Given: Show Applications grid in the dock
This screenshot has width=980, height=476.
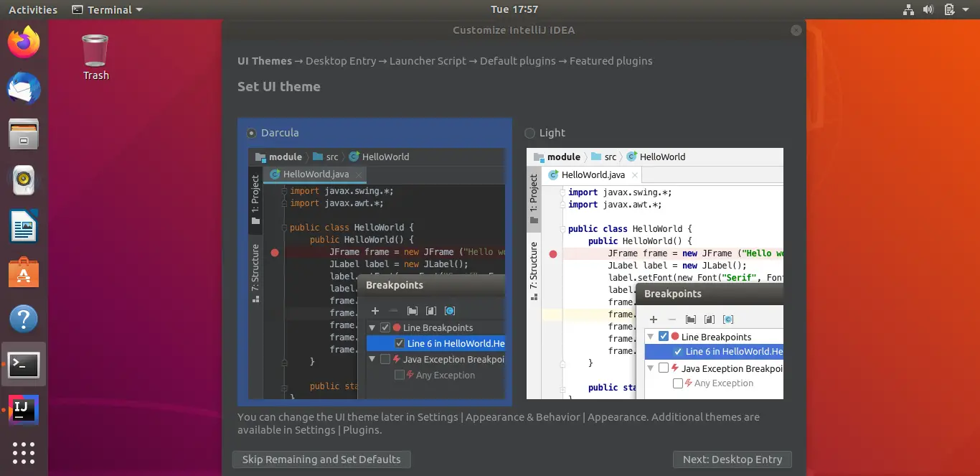Looking at the screenshot, I should coord(24,453).
